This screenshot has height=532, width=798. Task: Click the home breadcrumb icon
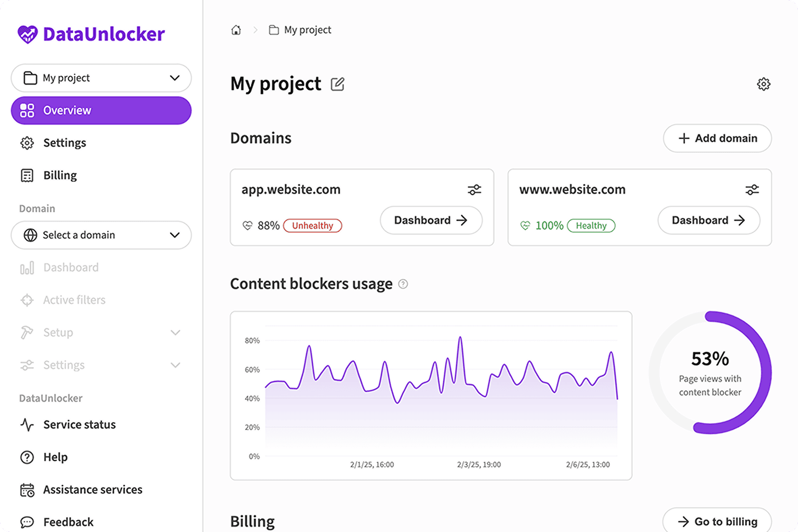236,30
